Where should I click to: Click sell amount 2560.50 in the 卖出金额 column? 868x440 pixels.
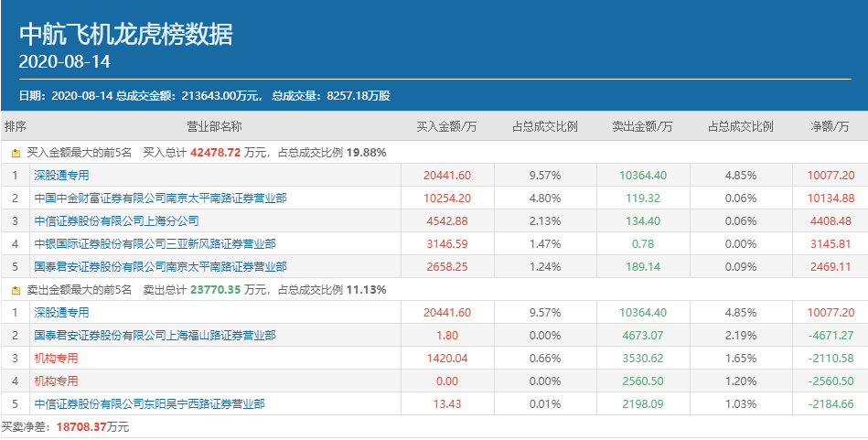(x=643, y=381)
